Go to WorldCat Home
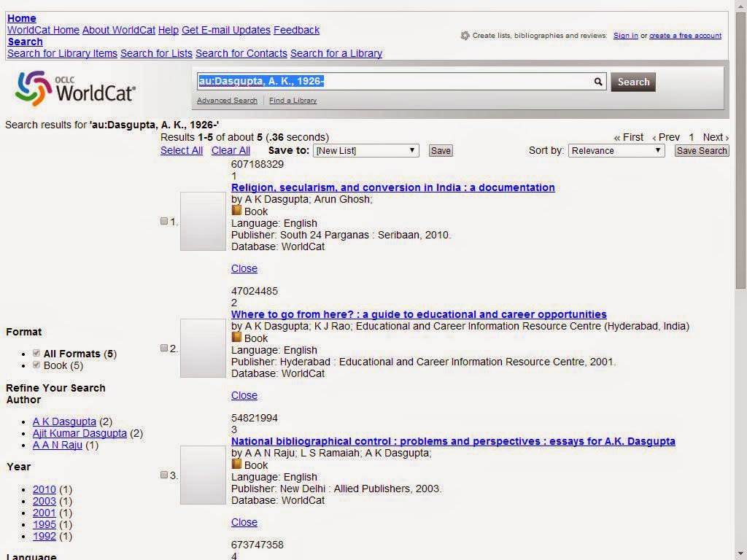Viewport: 747px width, 560px height. [x=43, y=30]
